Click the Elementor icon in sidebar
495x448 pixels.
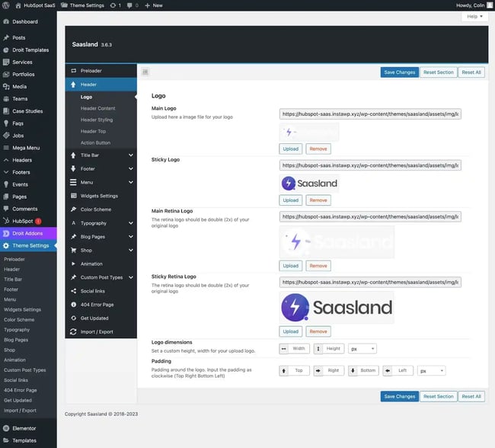(x=6, y=428)
